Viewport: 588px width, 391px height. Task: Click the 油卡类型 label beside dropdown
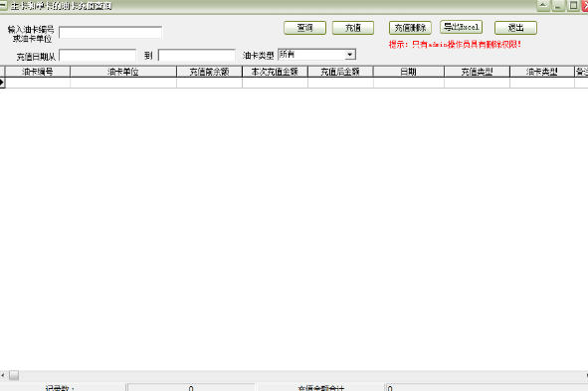click(x=259, y=56)
